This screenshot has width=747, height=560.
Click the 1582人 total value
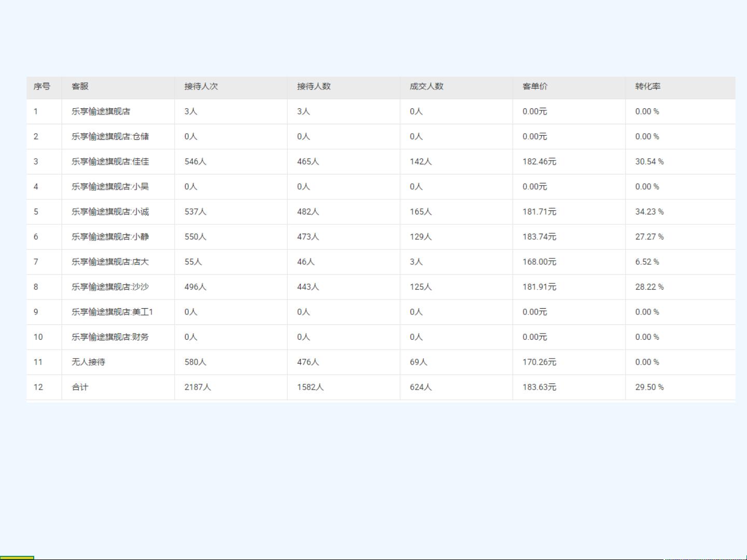(x=310, y=387)
